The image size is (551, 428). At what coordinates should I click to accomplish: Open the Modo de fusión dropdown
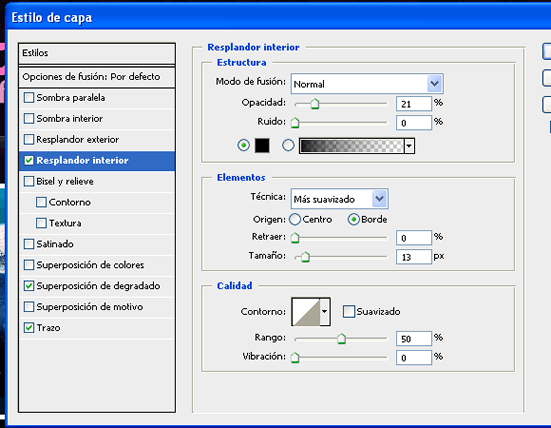367,84
